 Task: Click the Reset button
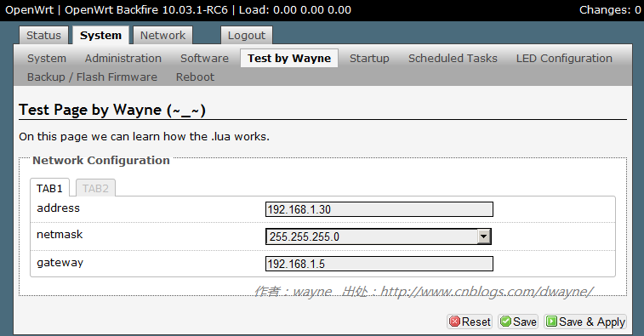tap(470, 322)
